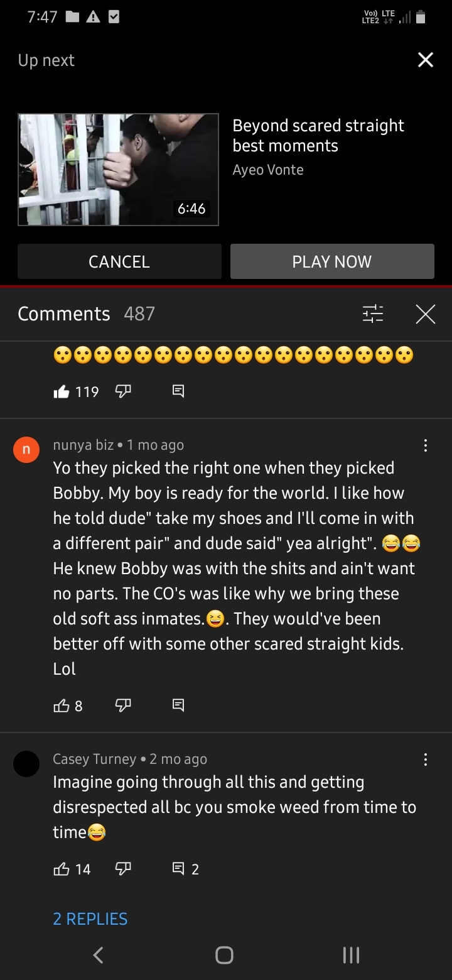Tap Android home navigation button

coord(225,955)
